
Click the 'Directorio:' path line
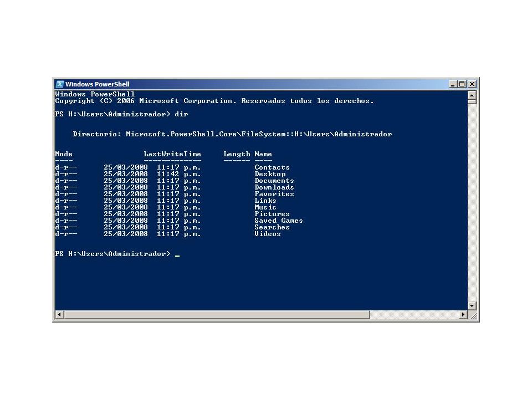click(232, 134)
